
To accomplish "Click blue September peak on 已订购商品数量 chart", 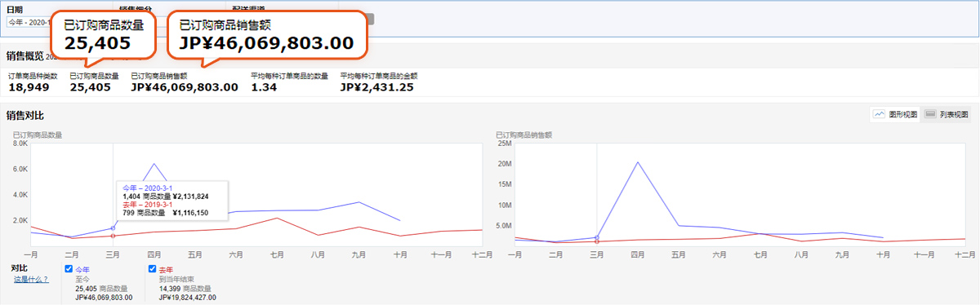I will [359, 202].
